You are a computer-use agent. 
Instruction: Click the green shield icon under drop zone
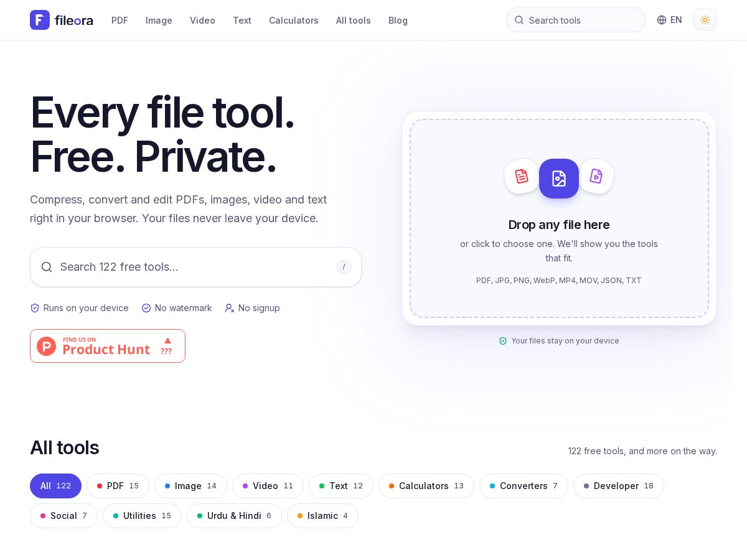pos(503,341)
